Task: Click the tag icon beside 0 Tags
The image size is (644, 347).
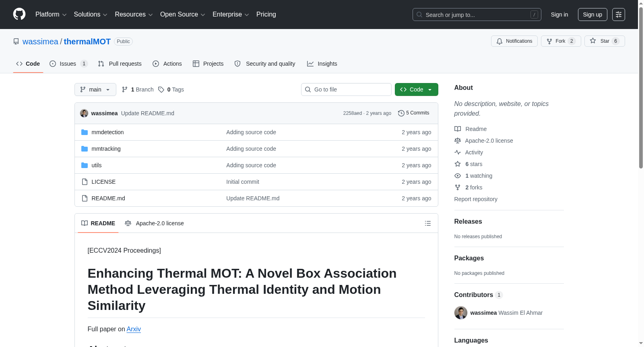Action: [x=161, y=89]
